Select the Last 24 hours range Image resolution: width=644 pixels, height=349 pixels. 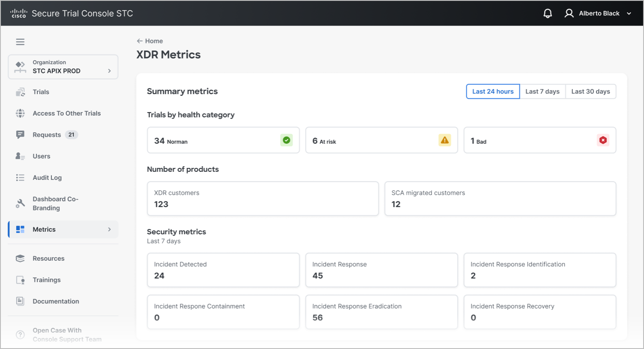[493, 91]
